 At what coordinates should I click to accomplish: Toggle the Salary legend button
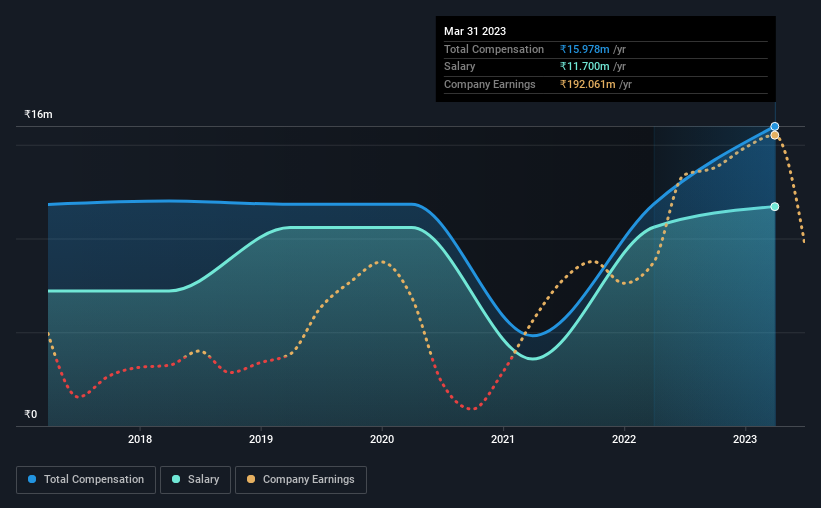195,480
